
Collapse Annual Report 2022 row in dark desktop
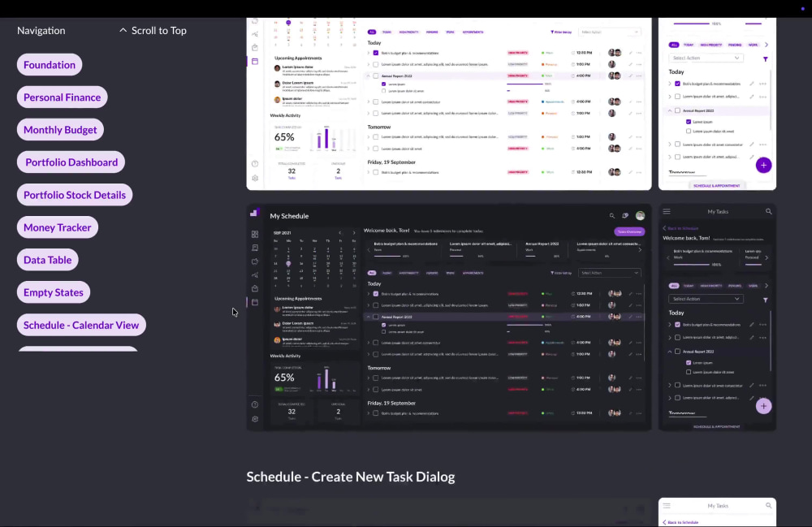369,317
